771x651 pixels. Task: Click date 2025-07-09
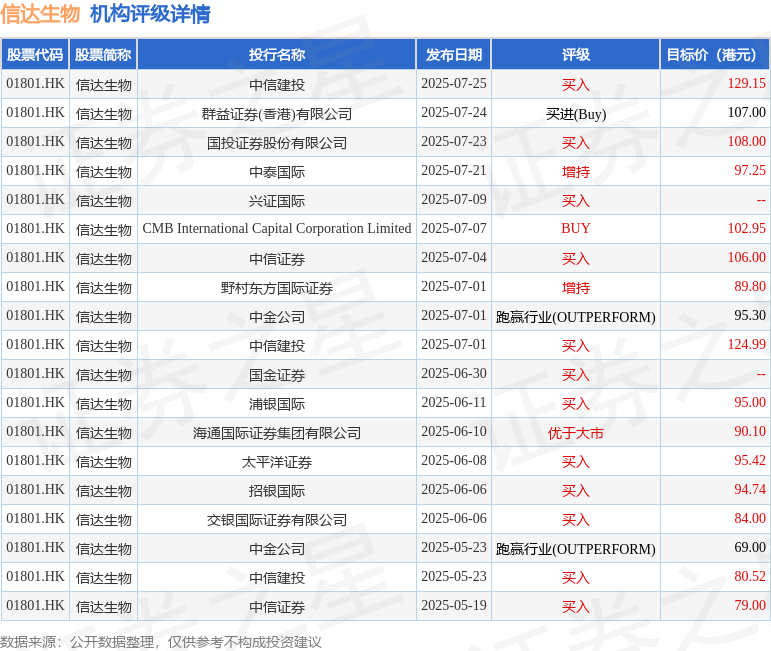point(454,199)
